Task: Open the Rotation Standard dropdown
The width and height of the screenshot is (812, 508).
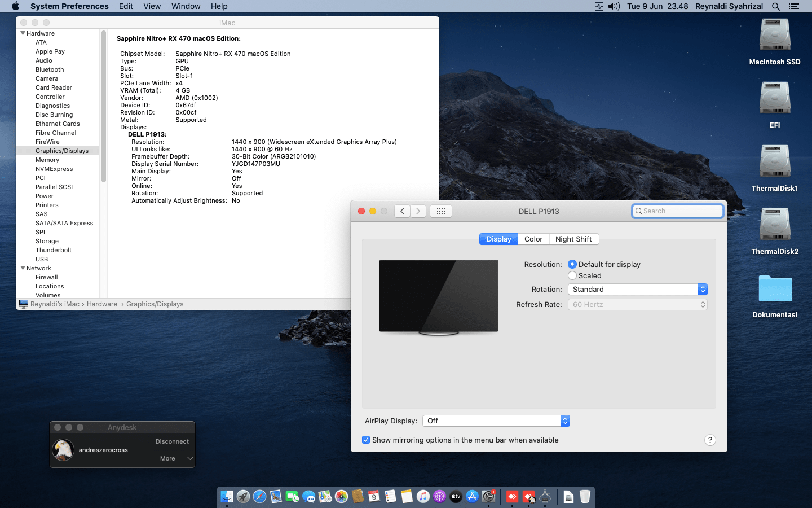Action: (x=638, y=289)
